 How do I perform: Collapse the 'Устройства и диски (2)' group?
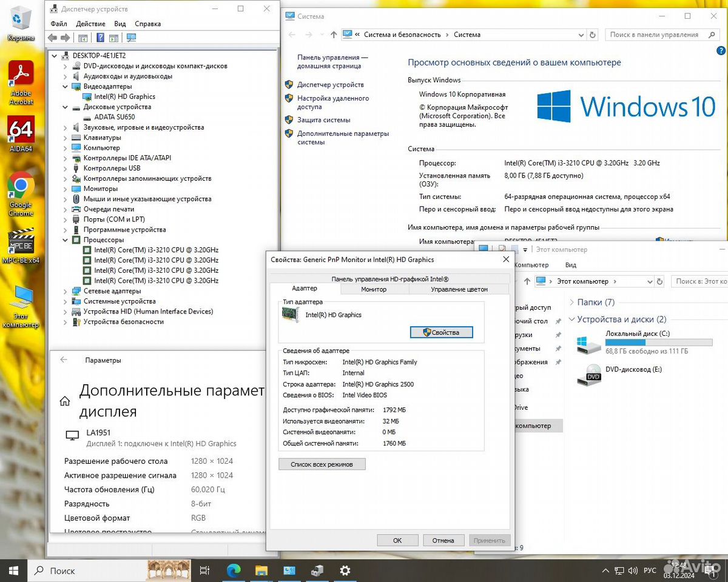(x=571, y=319)
